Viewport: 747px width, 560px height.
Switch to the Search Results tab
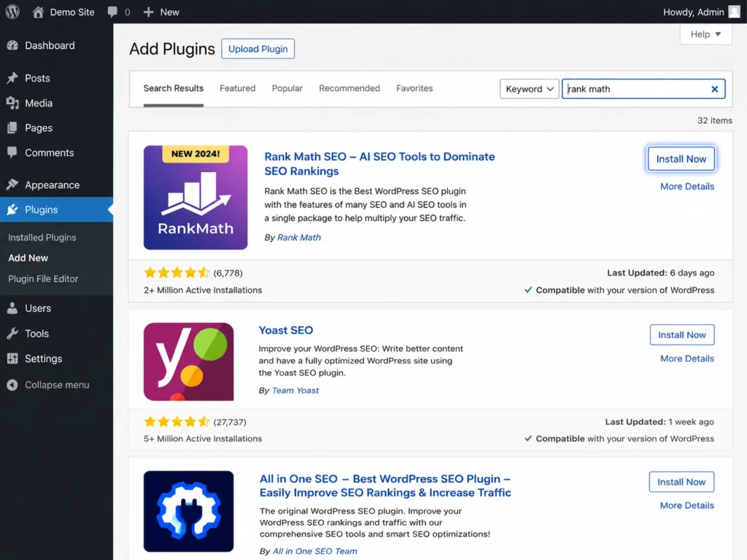pyautogui.click(x=174, y=88)
